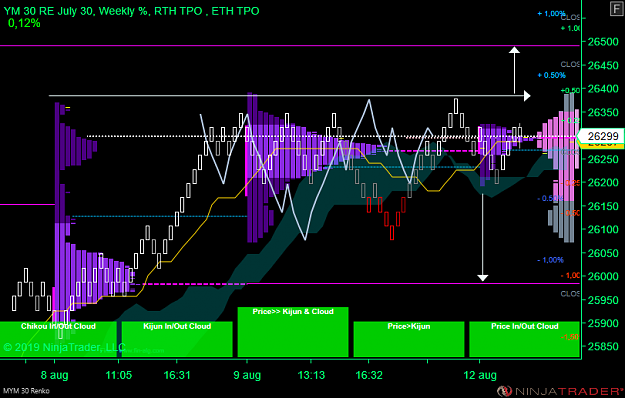Viewport: 625px width, 398px height.
Task: Click the 9 aug date on time axis
Action: 247,375
